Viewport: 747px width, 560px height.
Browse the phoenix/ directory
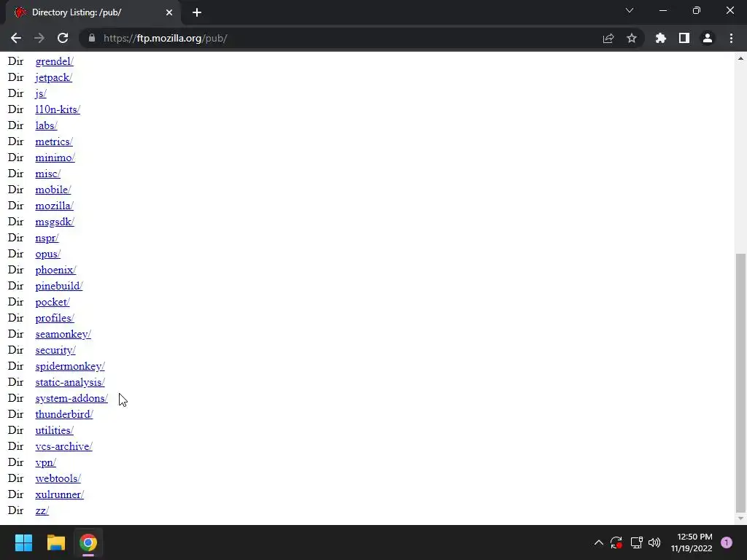click(x=55, y=270)
